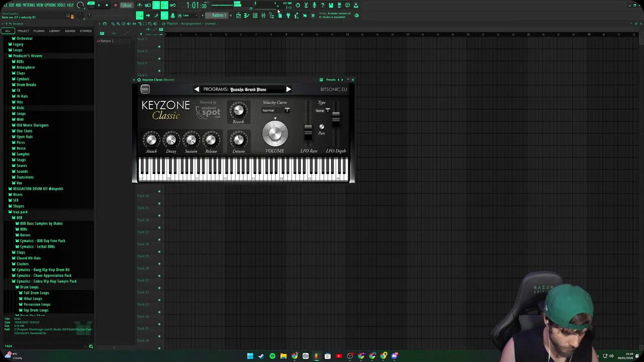Click the small Pan knob
Image resolution: width=644 pixels, height=362 pixels.
(x=321, y=127)
